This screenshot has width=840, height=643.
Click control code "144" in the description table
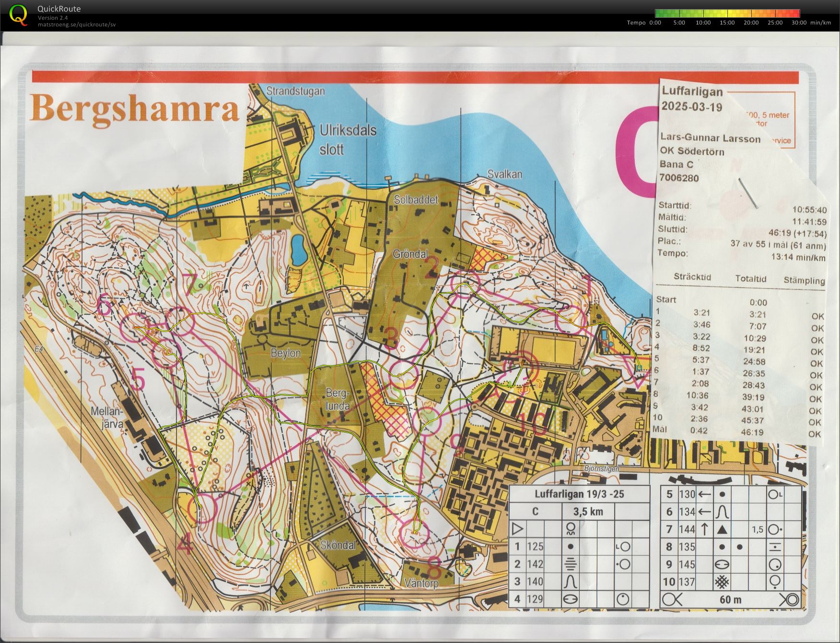pos(687,529)
